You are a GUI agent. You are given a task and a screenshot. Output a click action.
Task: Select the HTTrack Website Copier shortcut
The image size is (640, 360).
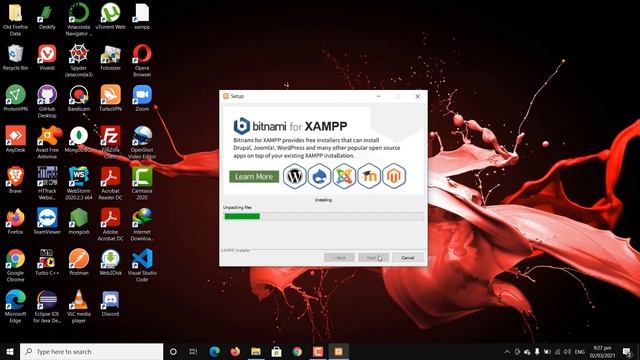pyautogui.click(x=47, y=183)
